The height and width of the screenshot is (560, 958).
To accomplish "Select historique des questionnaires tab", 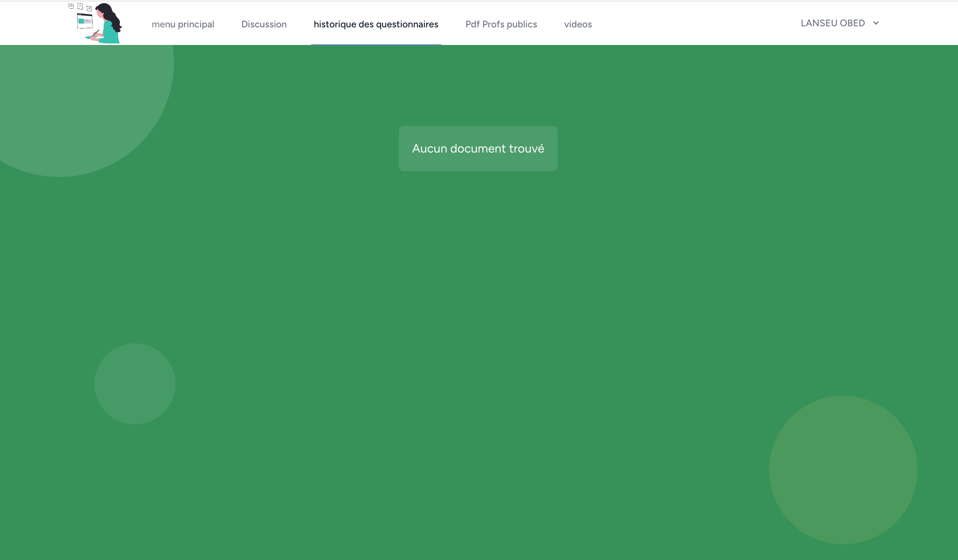I will click(x=376, y=24).
